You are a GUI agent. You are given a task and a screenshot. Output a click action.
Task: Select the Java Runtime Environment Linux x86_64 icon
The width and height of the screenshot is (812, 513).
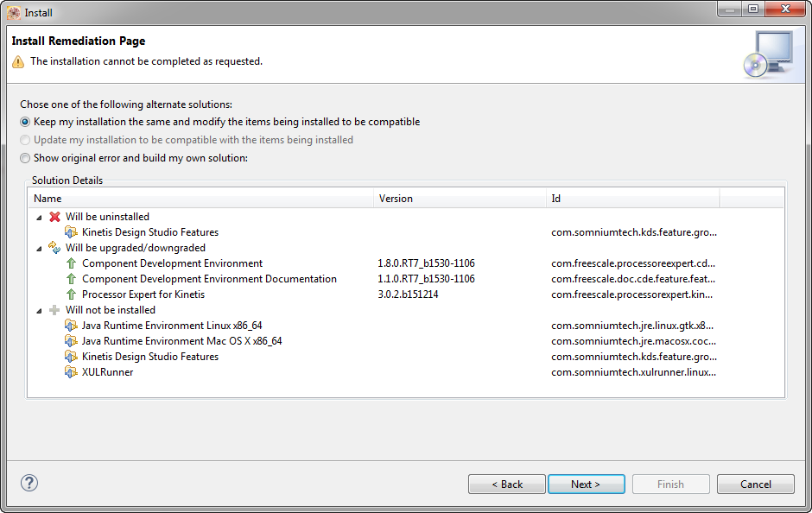tap(71, 326)
